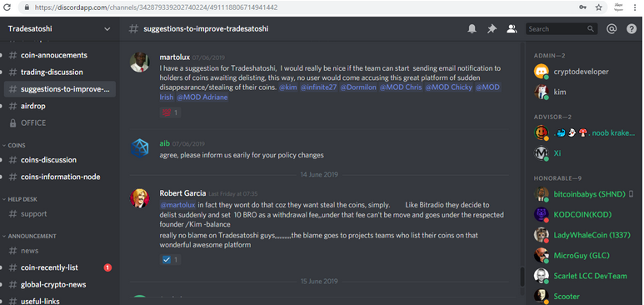This screenshot has height=305, width=644.
Task: Collapse the ANNOUNCEMENT channel category
Action: click(29, 237)
